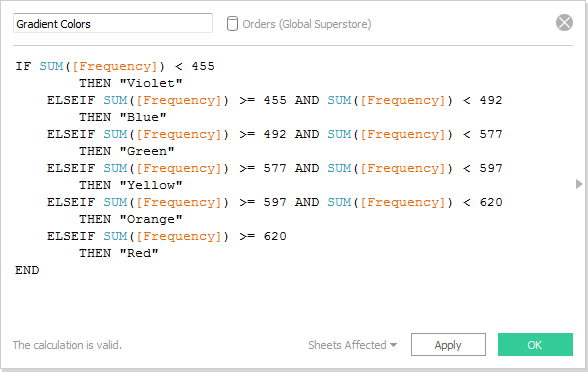The height and width of the screenshot is (372, 588).
Task: Click the value 597 ending the Yellow condition
Action: tap(490, 168)
